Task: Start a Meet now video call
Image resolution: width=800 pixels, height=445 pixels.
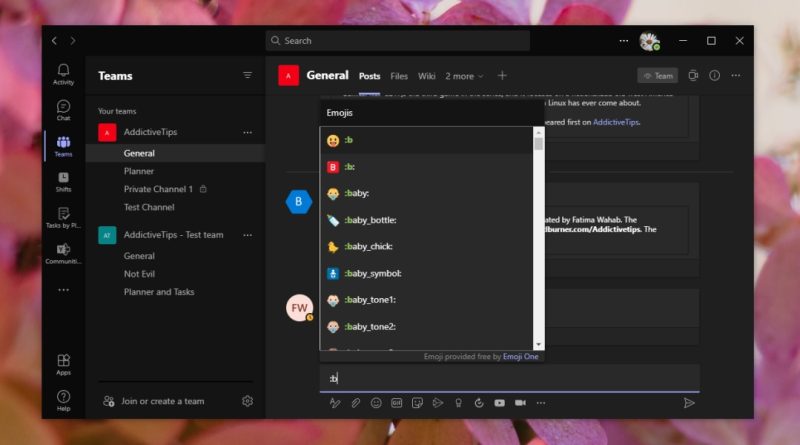Action: tap(520, 403)
